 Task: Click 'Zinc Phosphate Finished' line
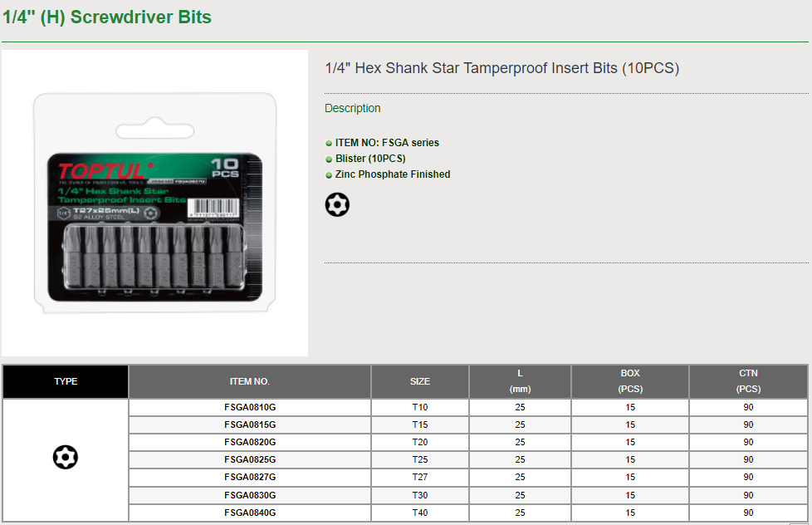[x=393, y=174]
